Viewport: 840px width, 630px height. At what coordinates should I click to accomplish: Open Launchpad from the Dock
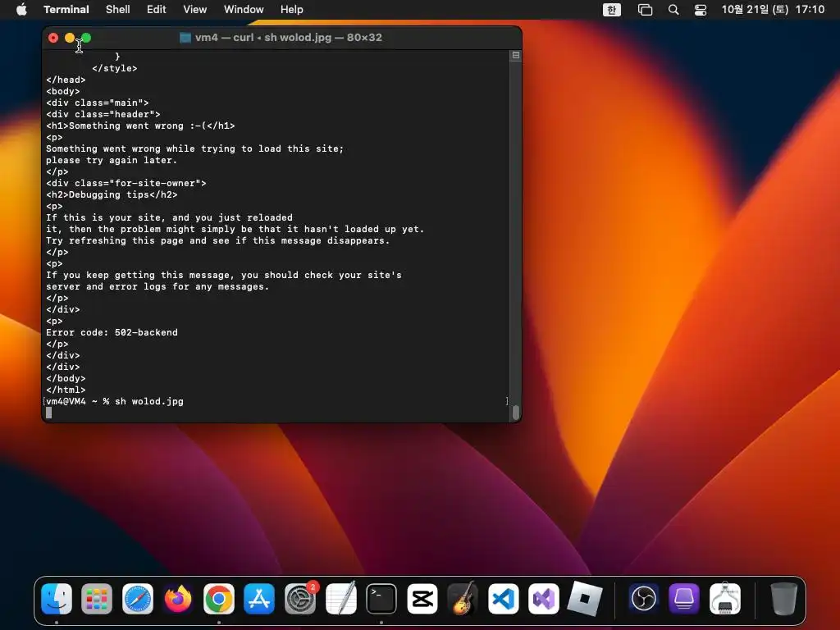pos(97,598)
